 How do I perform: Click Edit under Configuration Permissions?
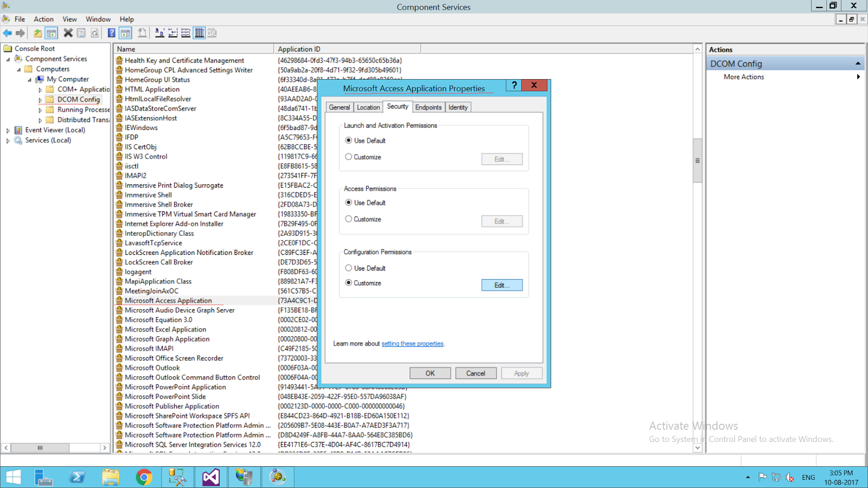(501, 285)
